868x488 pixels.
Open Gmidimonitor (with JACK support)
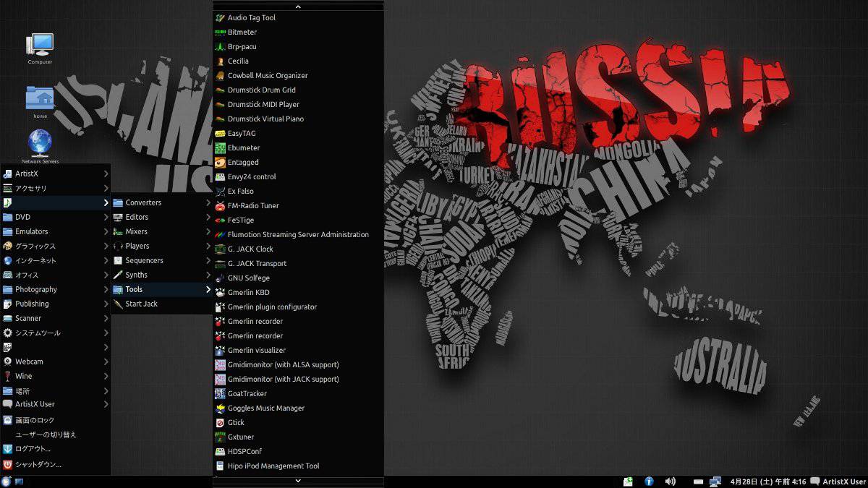pos(298,379)
